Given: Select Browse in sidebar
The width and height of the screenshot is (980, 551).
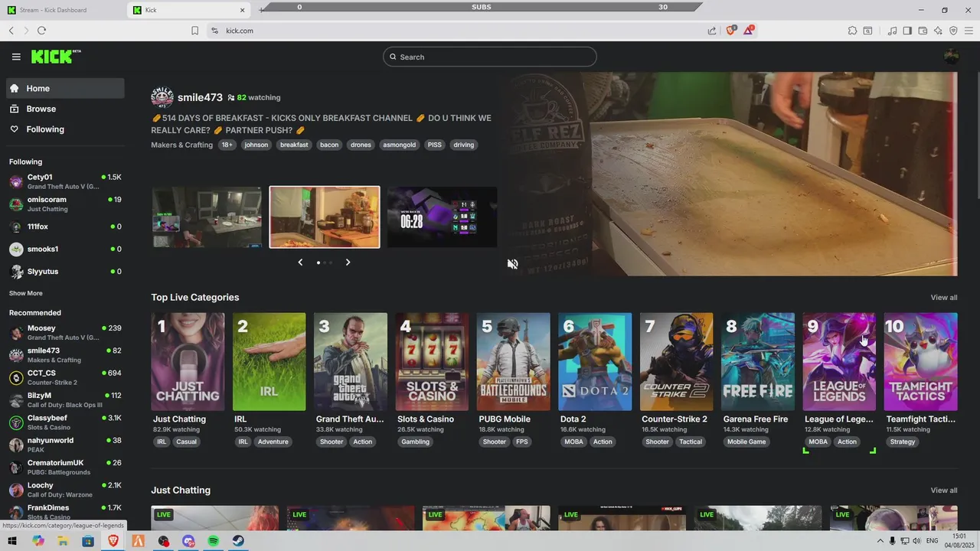Looking at the screenshot, I should point(66,109).
